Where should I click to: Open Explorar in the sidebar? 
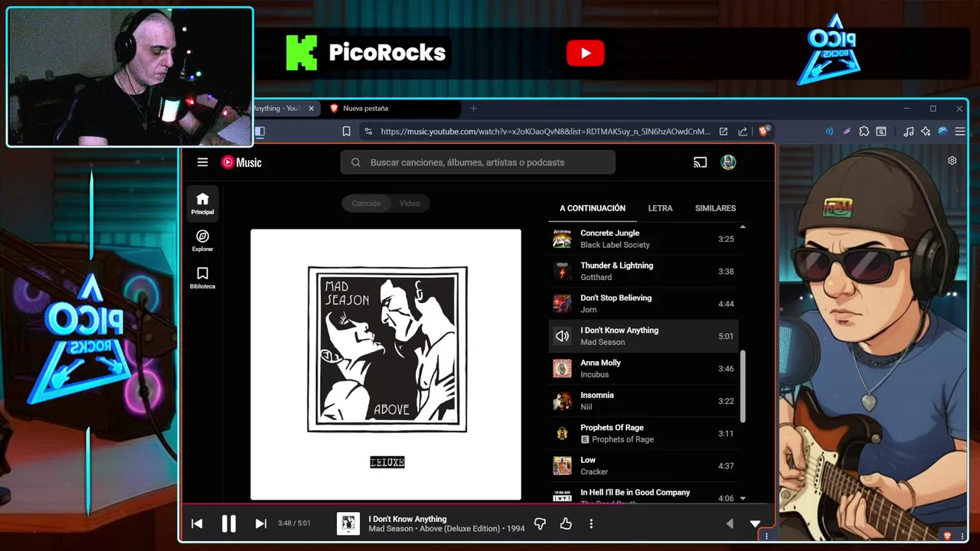tap(203, 240)
